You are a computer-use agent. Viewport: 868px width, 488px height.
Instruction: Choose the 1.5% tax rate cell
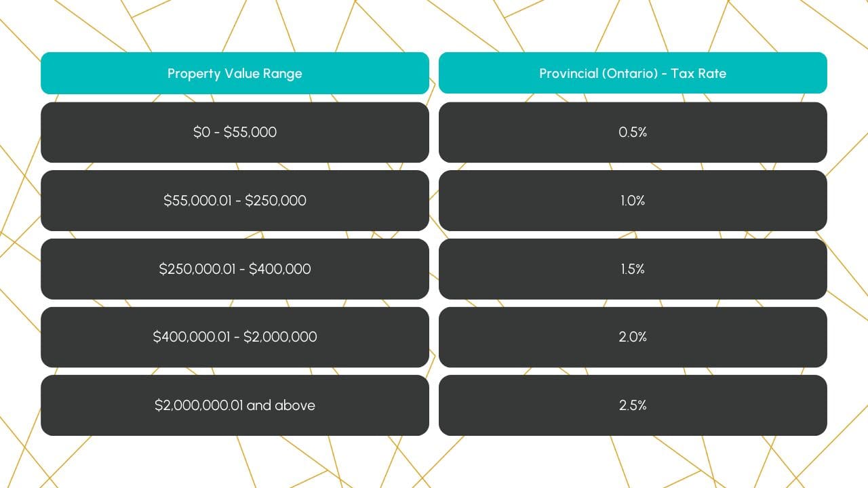(x=633, y=269)
